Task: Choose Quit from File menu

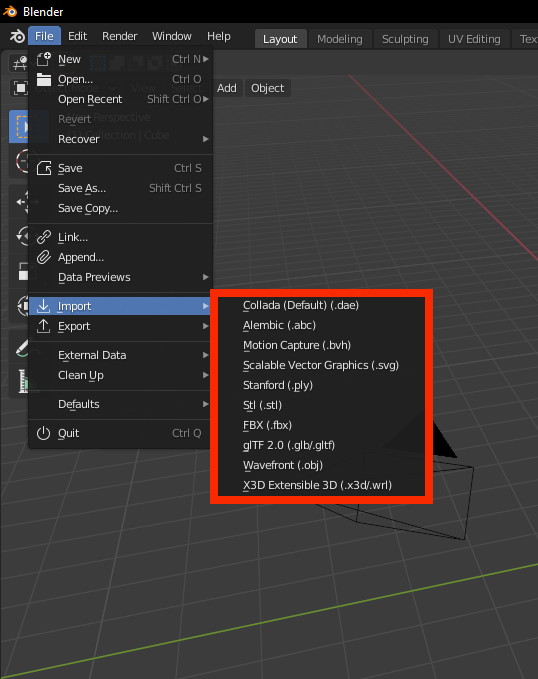Action: click(121, 433)
